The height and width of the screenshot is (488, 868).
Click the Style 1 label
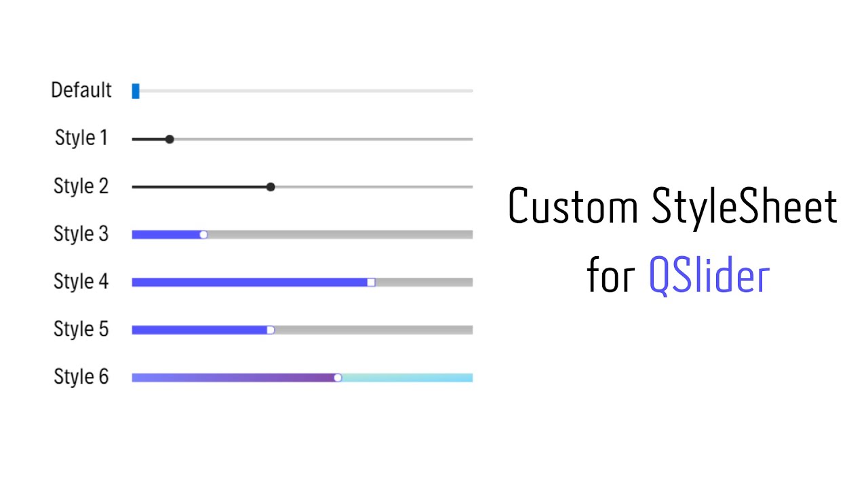81,138
